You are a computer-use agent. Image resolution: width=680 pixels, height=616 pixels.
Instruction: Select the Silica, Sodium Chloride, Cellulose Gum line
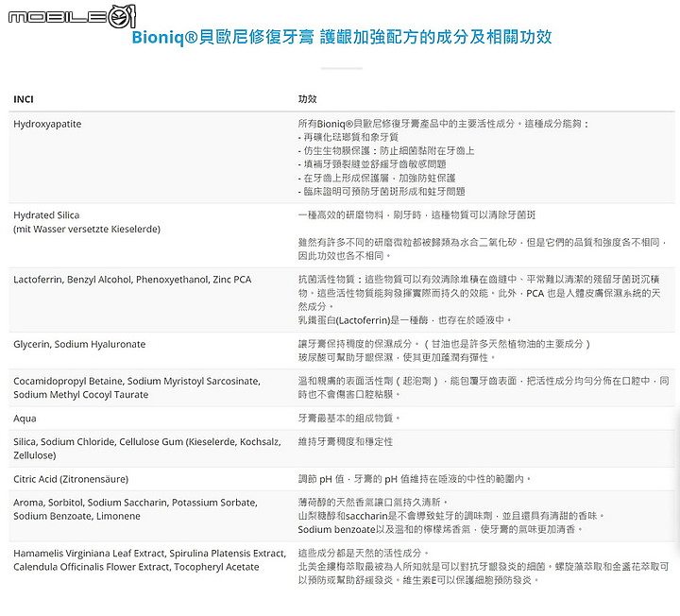pyautogui.click(x=147, y=442)
